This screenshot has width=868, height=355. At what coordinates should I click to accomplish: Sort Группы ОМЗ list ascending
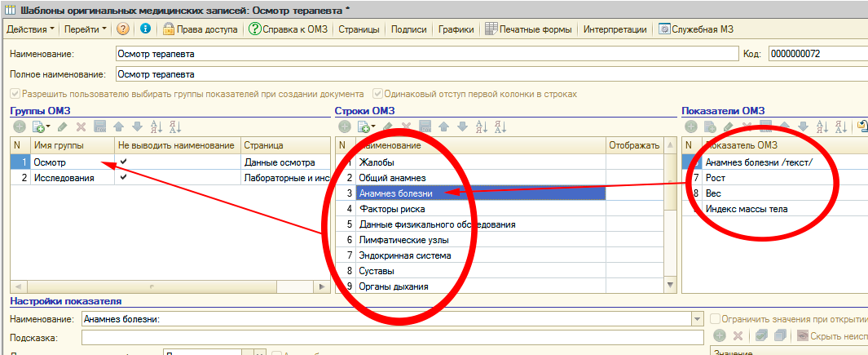coord(156,126)
